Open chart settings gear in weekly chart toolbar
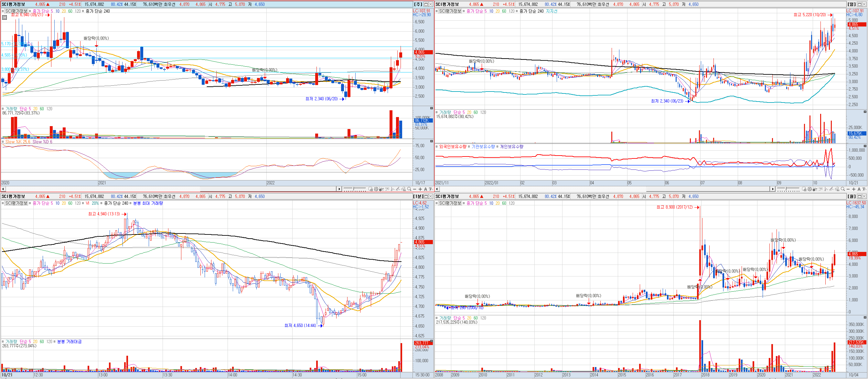This screenshot has height=379, width=868. (x=376, y=189)
